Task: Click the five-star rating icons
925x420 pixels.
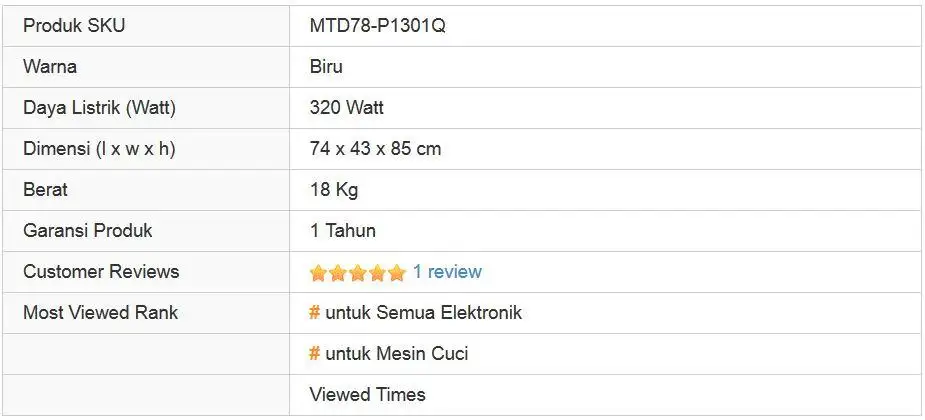Action: coord(358,272)
